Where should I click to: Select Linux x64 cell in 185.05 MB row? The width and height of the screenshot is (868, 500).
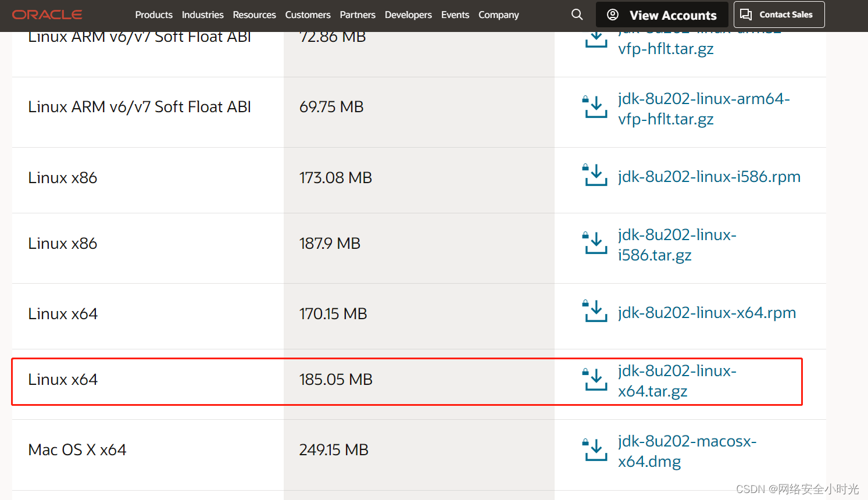point(148,384)
